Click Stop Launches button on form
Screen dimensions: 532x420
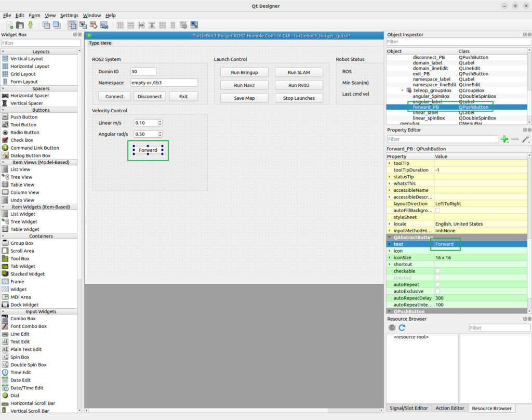tap(299, 98)
